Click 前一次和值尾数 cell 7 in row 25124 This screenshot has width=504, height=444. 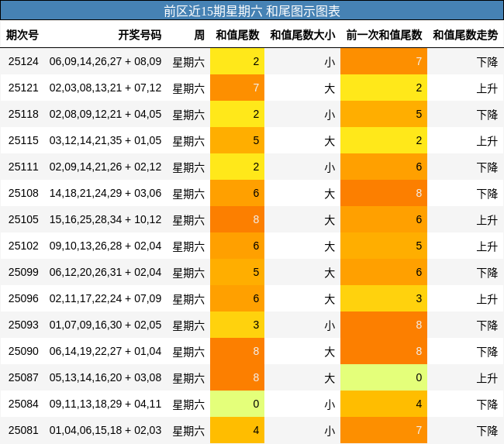(384, 61)
